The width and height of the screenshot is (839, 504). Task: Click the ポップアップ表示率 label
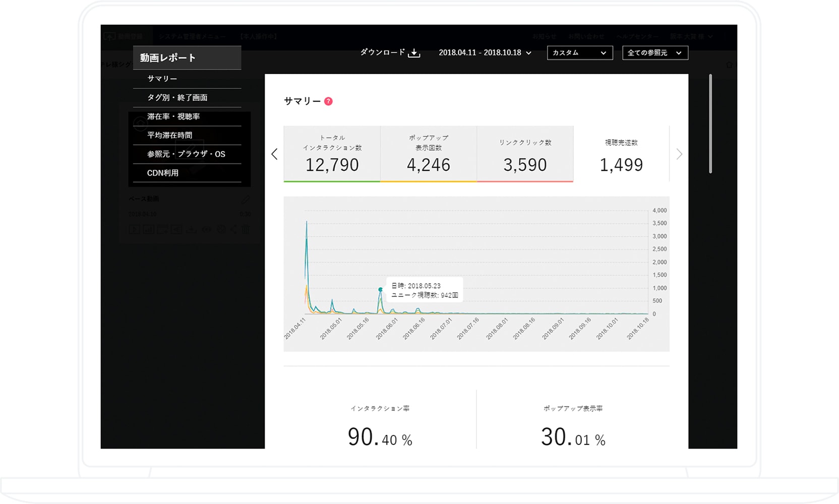pyautogui.click(x=573, y=409)
